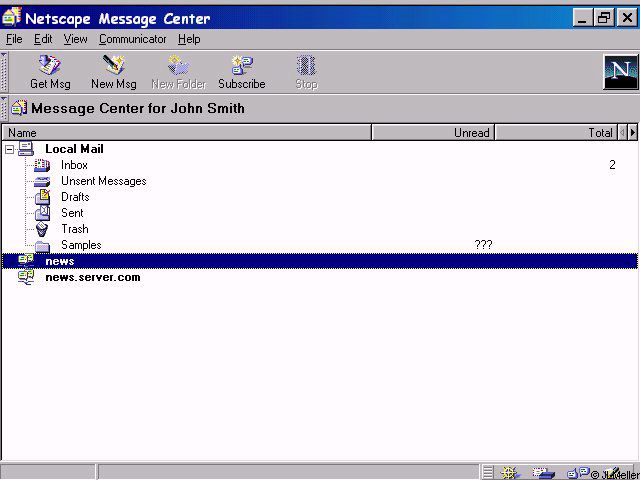The height and width of the screenshot is (480, 640).
Task: Select the Inbox folder
Action: 74,165
